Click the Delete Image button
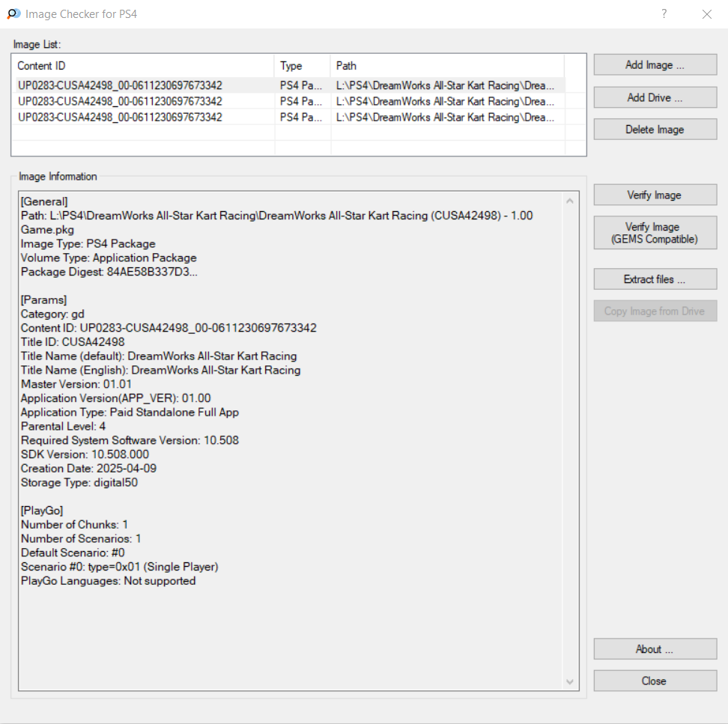This screenshot has width=728, height=724. click(655, 130)
